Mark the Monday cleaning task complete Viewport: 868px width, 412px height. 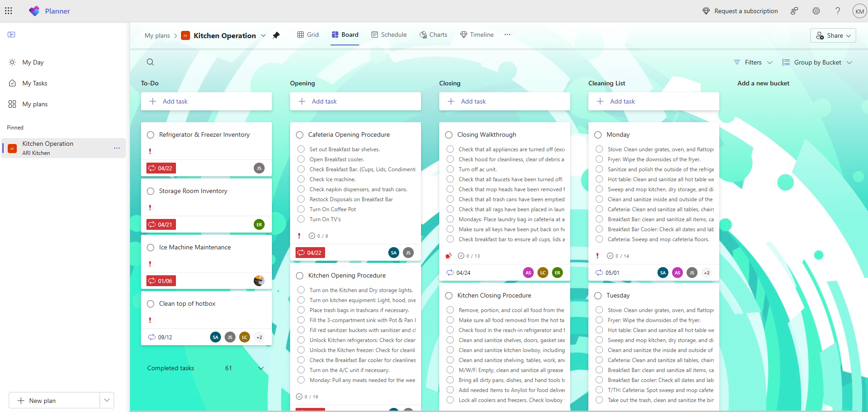[598, 134]
